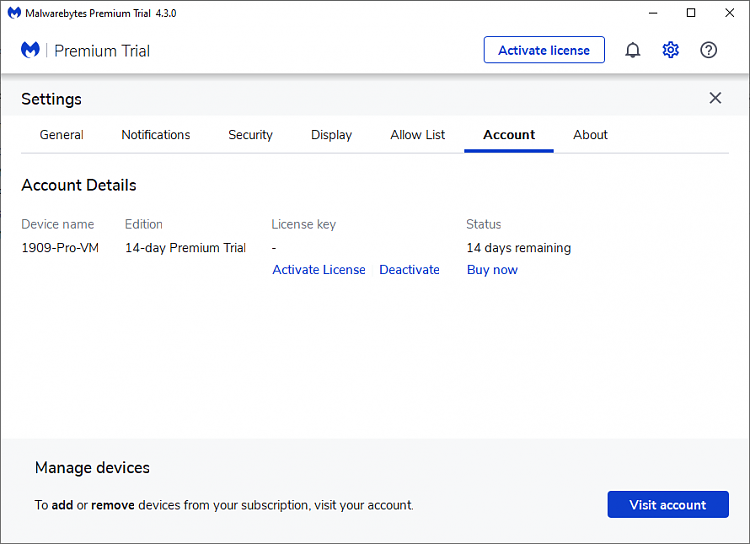This screenshot has height=544, width=750.
Task: Click the Activate License link
Action: tap(319, 270)
